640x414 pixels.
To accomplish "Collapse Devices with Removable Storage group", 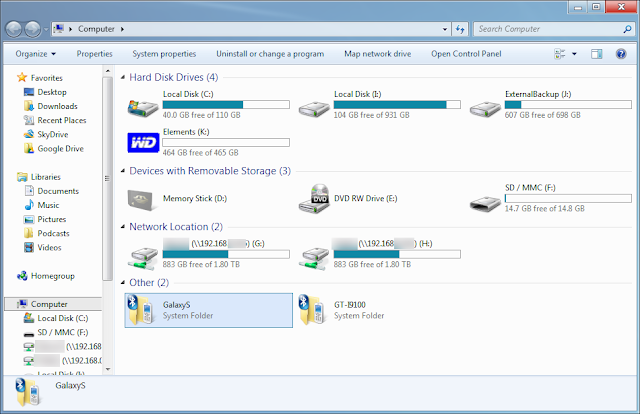I will tap(123, 171).
